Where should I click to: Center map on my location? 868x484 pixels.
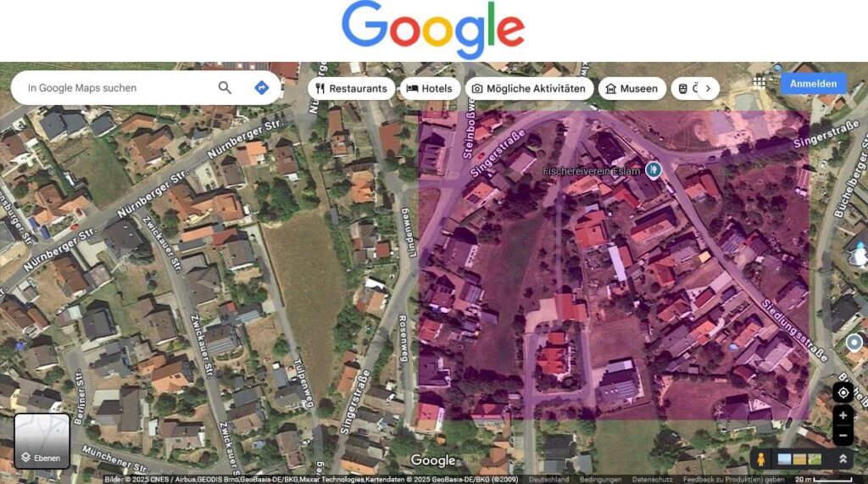843,392
